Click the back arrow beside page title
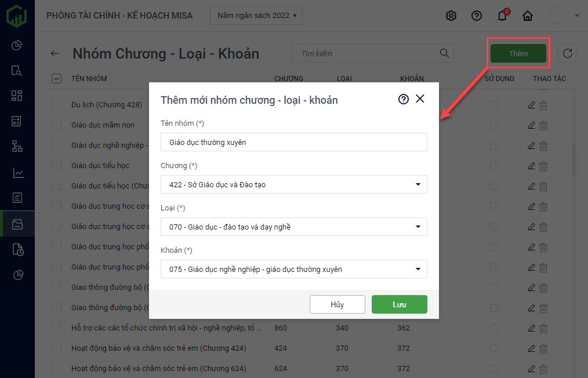This screenshot has width=588, height=378. tap(55, 53)
